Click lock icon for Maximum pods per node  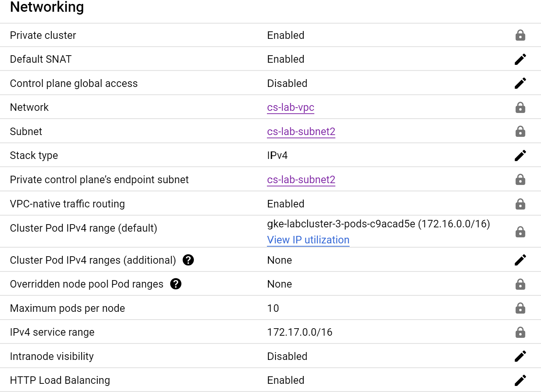[x=520, y=308]
